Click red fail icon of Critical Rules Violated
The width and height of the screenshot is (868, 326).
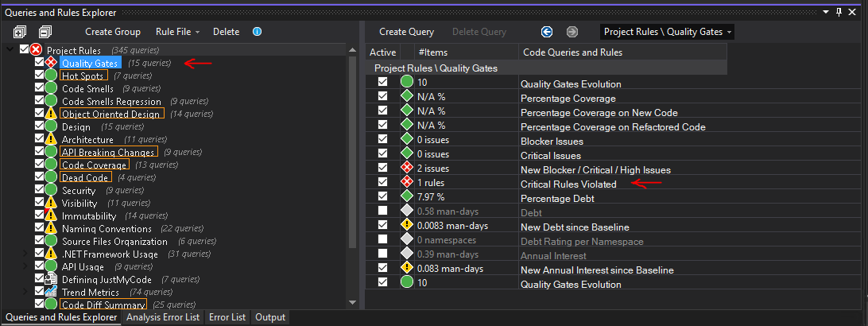click(x=407, y=182)
